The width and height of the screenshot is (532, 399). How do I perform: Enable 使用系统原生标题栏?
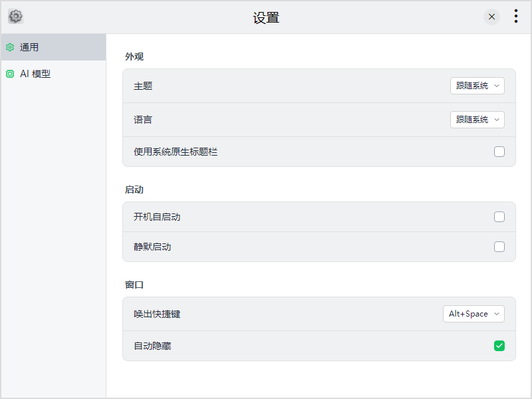499,152
